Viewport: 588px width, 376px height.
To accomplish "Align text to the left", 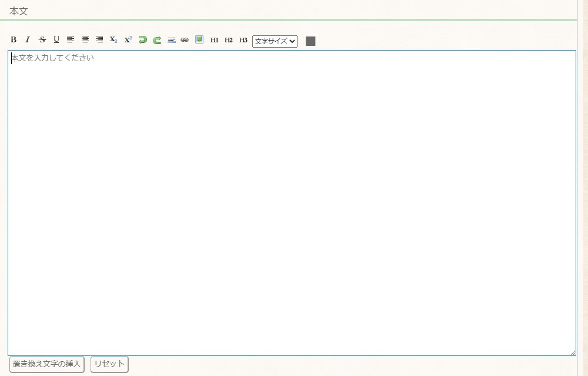I will point(71,39).
